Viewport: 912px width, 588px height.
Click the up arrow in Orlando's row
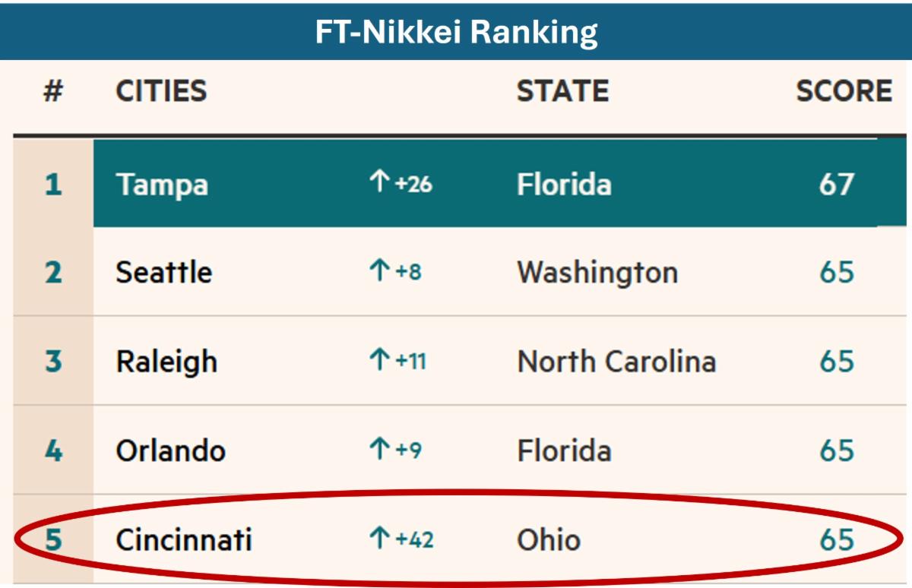tap(378, 450)
